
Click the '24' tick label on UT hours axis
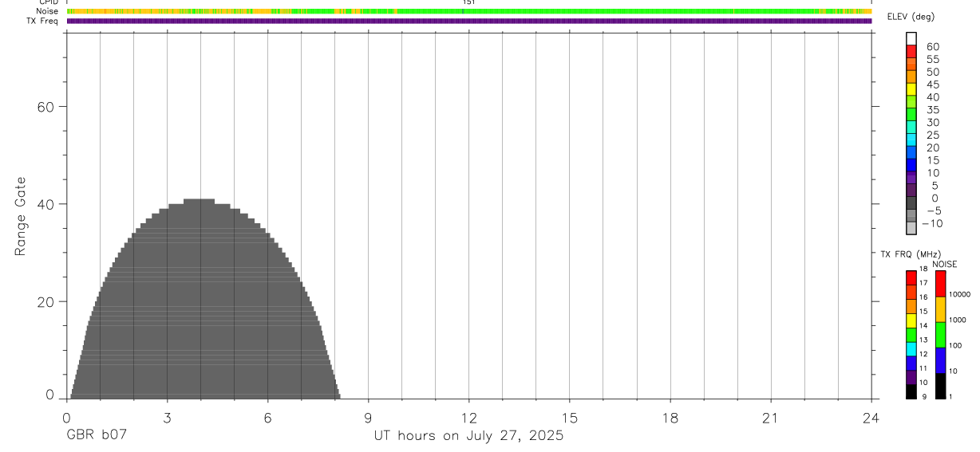(871, 418)
